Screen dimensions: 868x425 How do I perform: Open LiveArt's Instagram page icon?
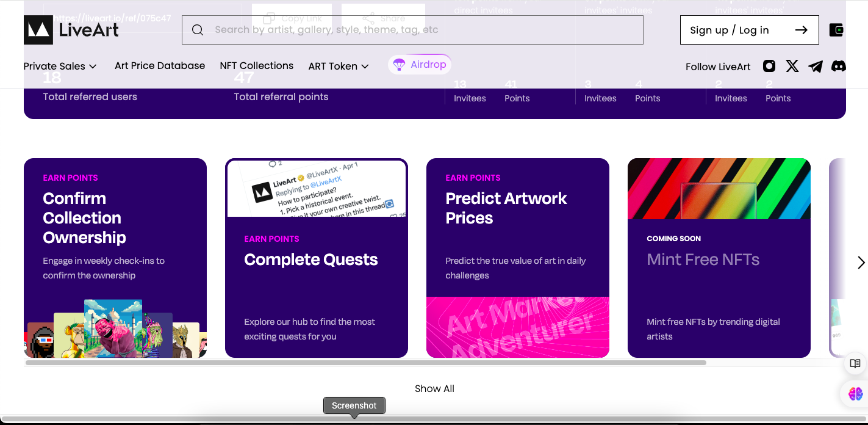769,66
